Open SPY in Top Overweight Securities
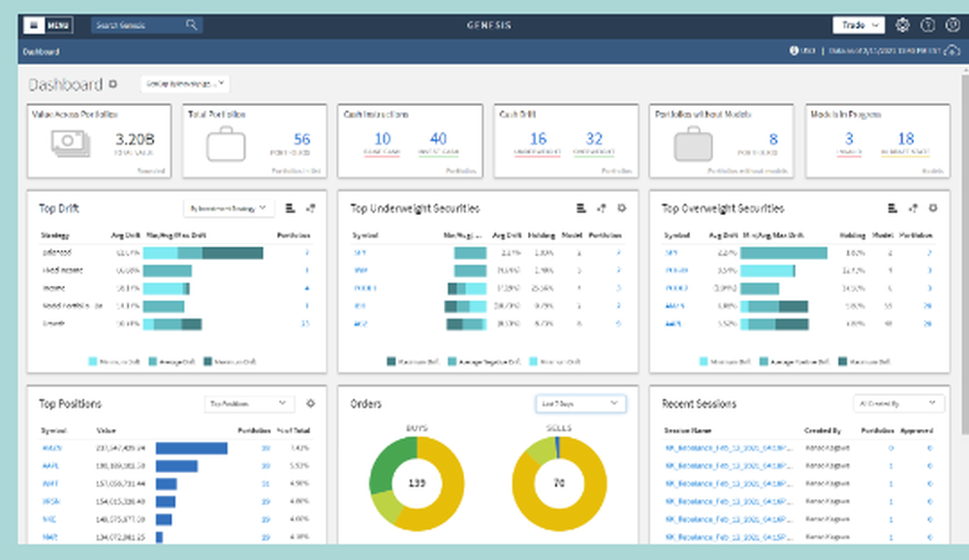 [672, 253]
